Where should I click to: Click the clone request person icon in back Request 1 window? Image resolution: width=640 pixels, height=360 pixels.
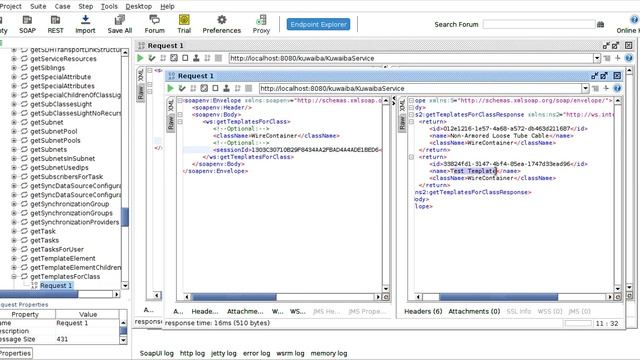(196, 58)
